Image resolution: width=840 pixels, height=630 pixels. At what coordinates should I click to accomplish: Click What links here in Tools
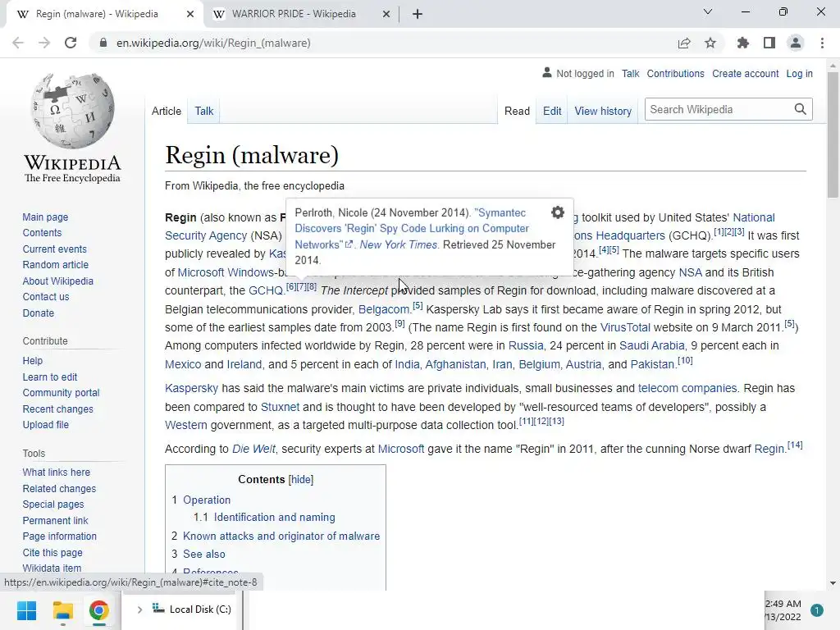57,472
